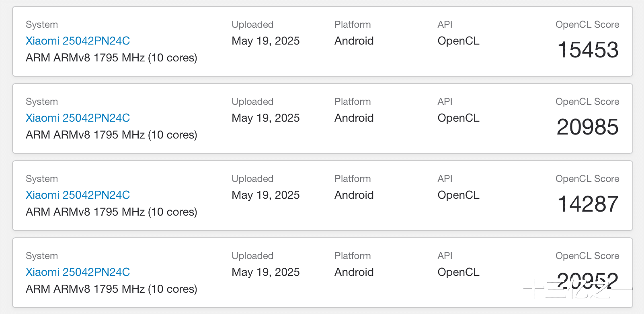Screen dimensions: 644x314
Task: Click the 15453 OpenCL score number
Action: click(588, 50)
